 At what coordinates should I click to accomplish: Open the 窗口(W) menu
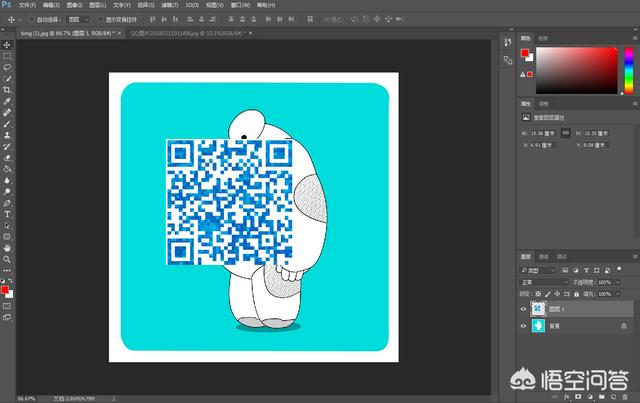point(240,5)
